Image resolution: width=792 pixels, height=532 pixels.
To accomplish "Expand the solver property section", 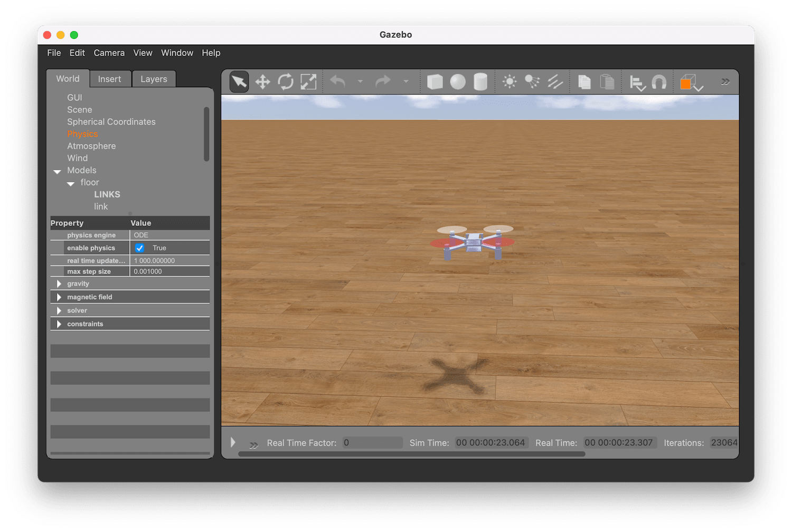I will (x=59, y=310).
